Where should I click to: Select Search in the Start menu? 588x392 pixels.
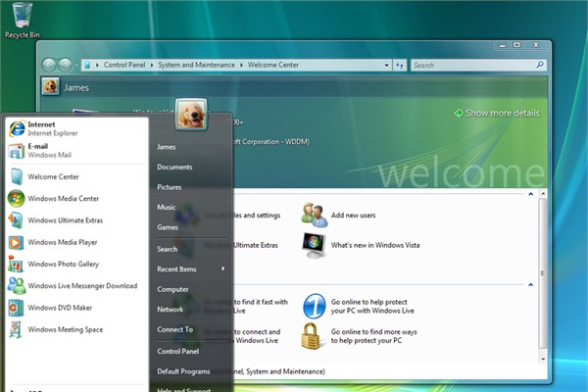point(168,249)
